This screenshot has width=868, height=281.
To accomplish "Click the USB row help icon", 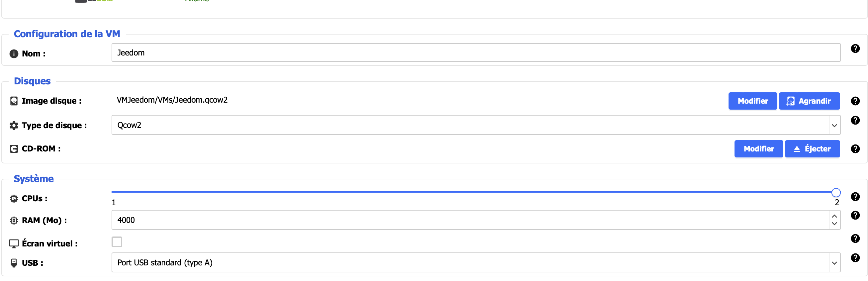I will point(855,257).
